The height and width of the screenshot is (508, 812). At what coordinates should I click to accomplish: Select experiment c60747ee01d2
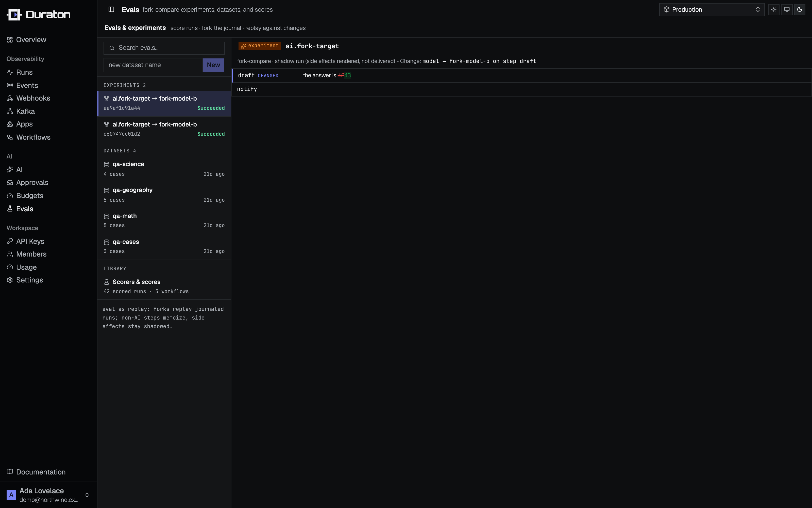coord(164,129)
